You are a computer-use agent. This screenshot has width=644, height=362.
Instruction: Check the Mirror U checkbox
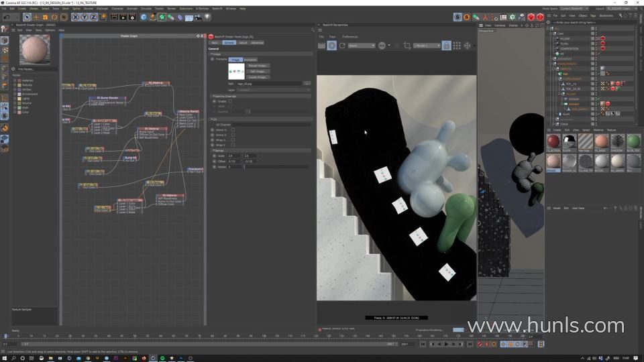pos(233,129)
